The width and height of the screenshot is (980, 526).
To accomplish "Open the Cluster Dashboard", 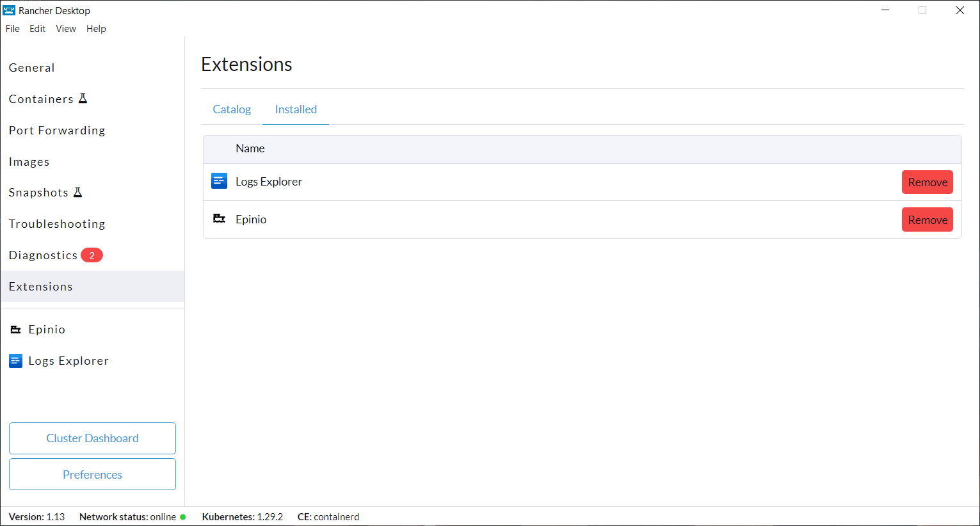I will tap(92, 438).
